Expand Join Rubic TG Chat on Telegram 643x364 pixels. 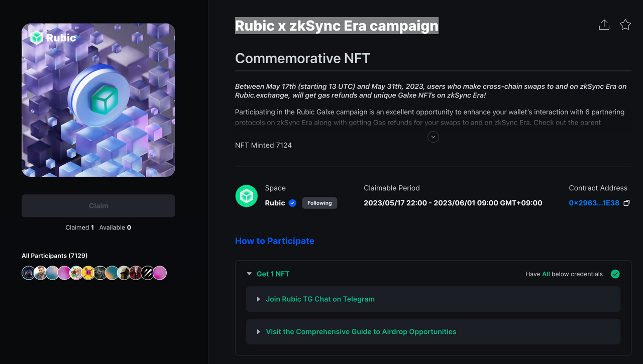coord(433,299)
